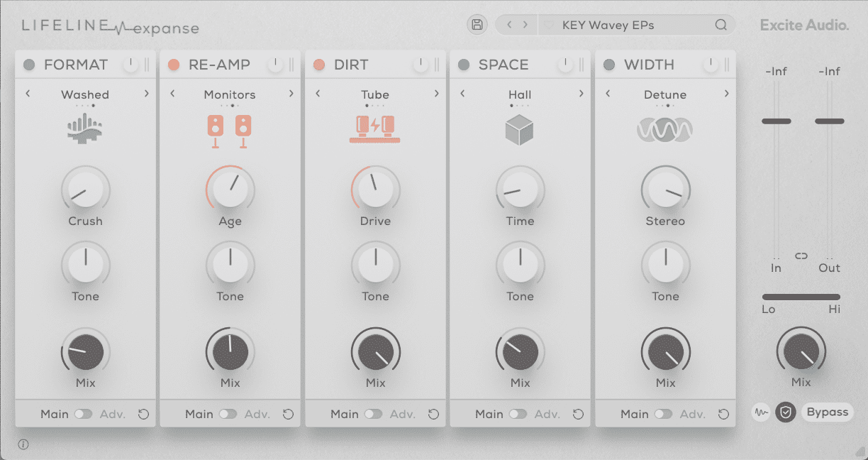Viewport: 868px width, 460px height.
Task: Select next RE-AMP type after Monitors
Action: 291,93
